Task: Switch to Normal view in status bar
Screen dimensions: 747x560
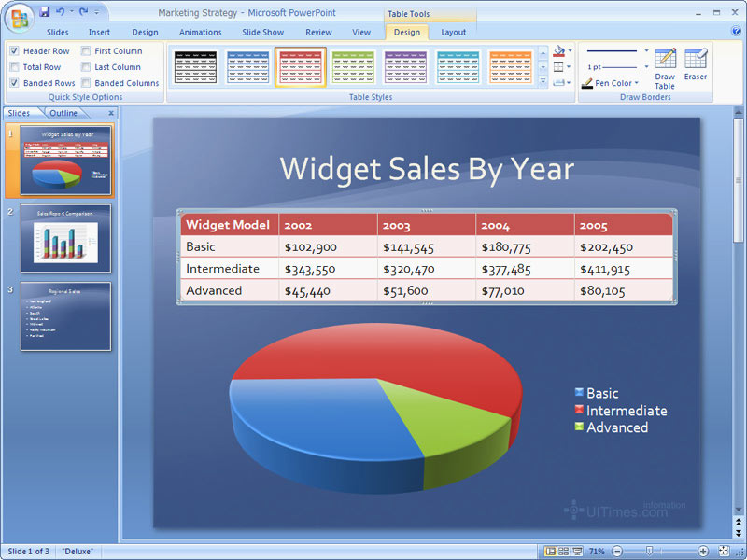Action: tap(550, 551)
